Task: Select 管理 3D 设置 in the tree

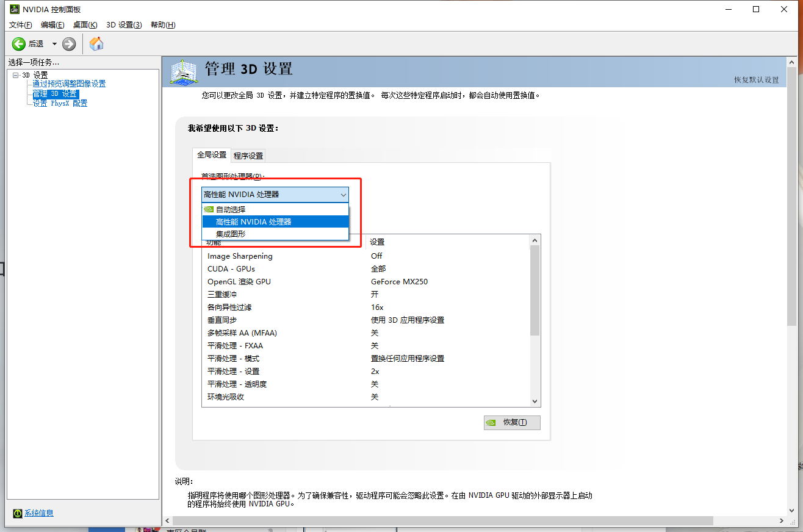Action: (56, 94)
